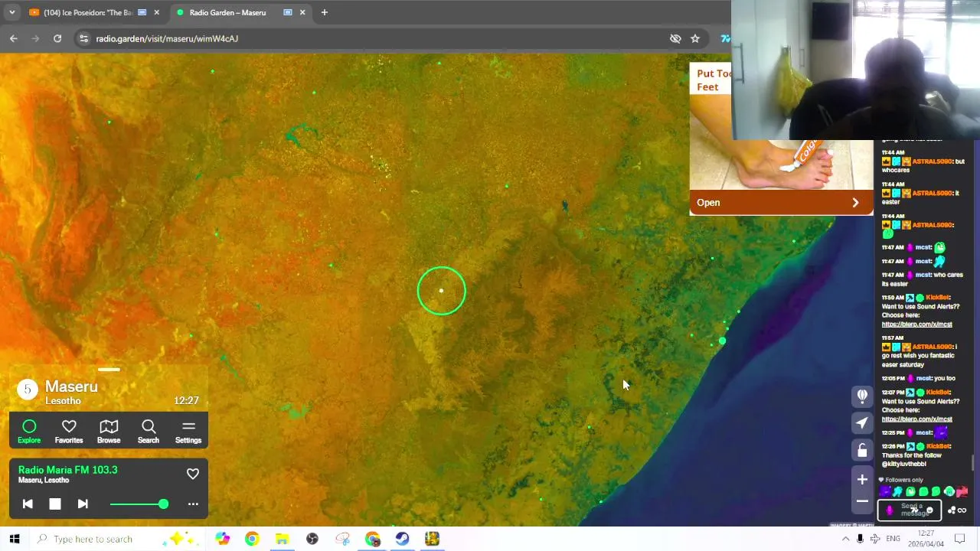This screenshot has height=551, width=980.
Task: Click the ad arrow chevron
Action: (x=855, y=203)
